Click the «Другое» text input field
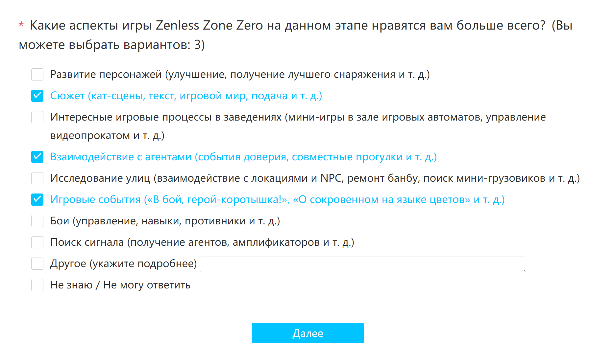 pos(363,264)
